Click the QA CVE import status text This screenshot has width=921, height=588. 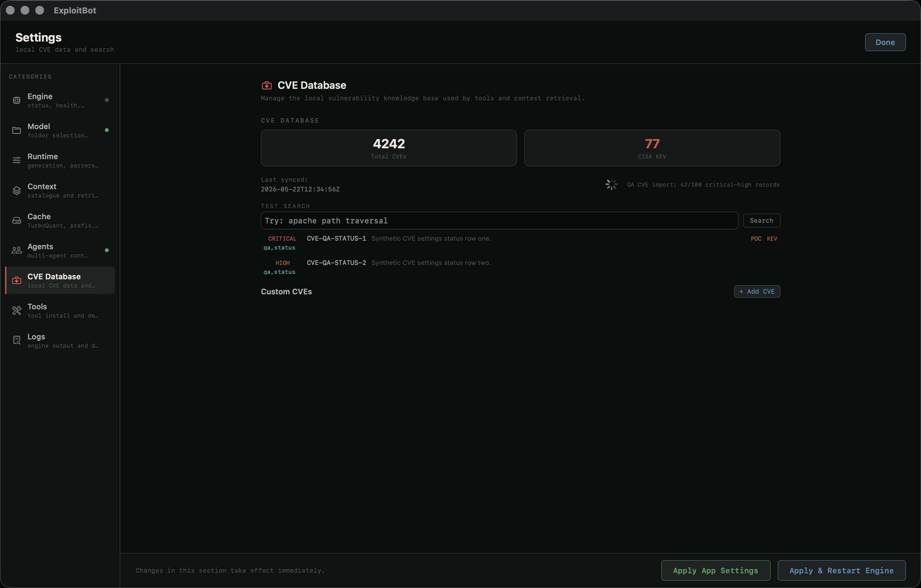703,185
